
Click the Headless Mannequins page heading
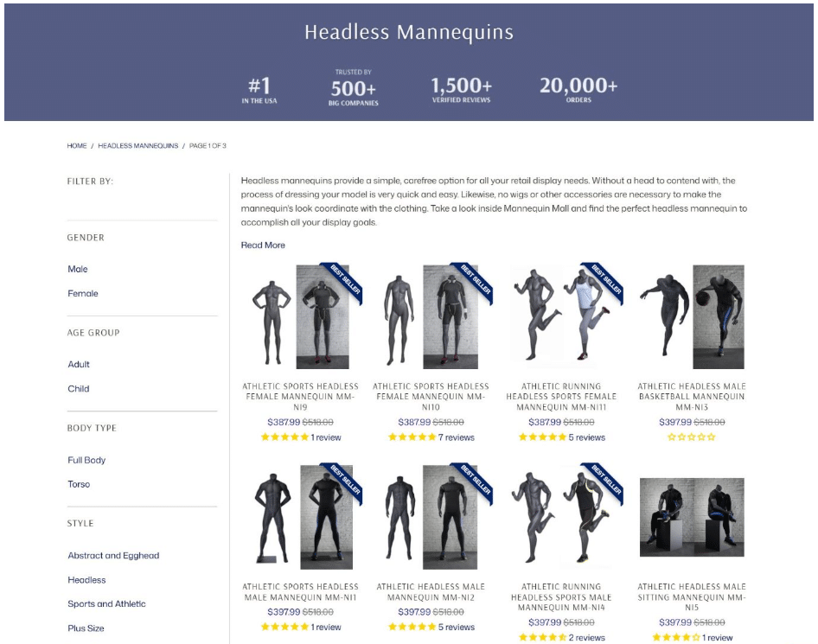[x=409, y=32]
